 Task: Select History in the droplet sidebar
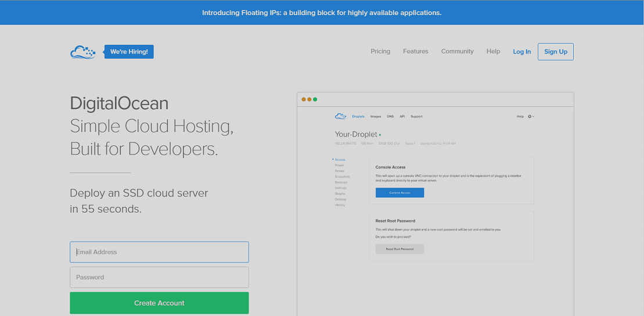point(340,204)
